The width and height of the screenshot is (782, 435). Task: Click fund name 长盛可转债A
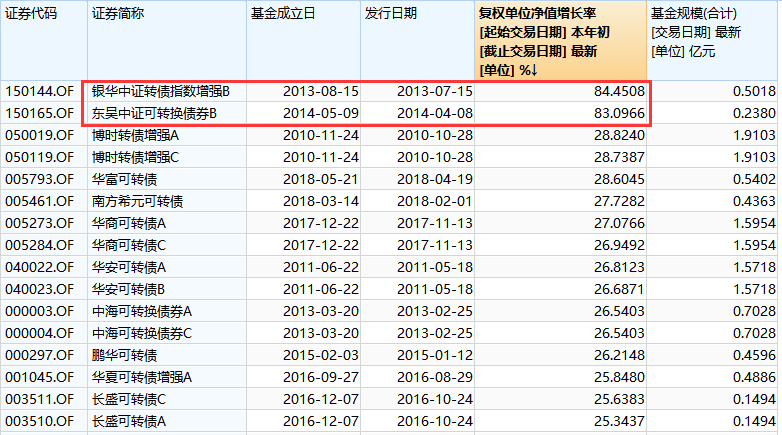[x=129, y=421]
